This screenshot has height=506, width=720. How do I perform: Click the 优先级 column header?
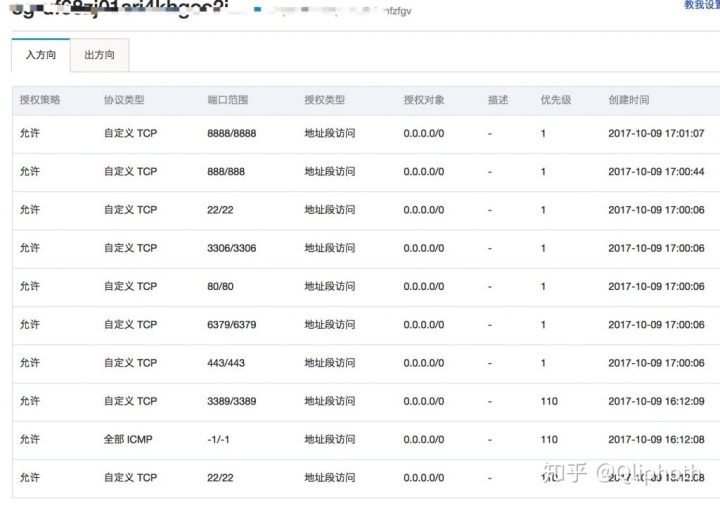(556, 100)
